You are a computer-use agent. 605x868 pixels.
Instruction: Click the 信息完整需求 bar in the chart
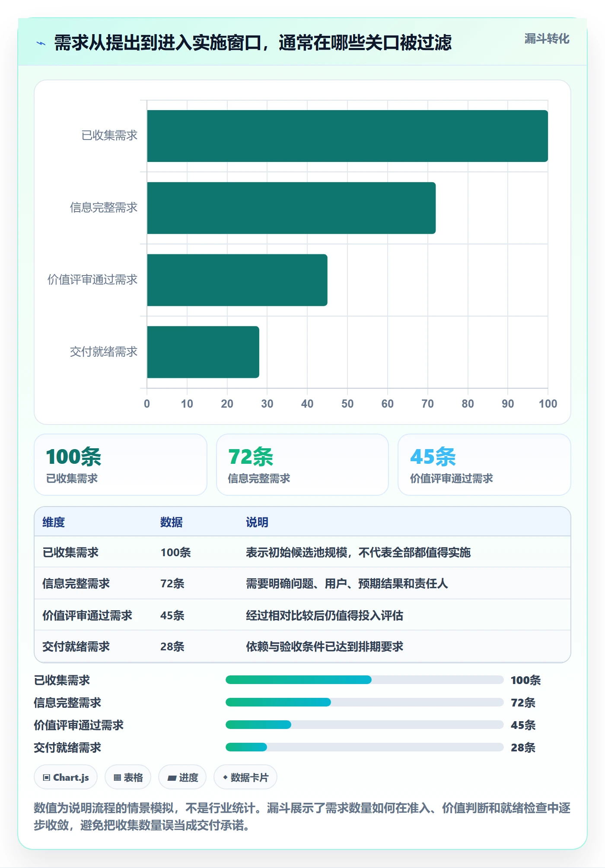click(x=291, y=208)
